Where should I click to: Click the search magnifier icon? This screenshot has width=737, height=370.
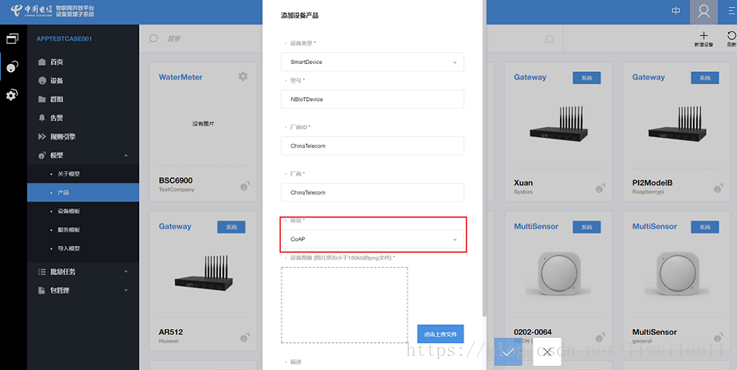pos(153,39)
